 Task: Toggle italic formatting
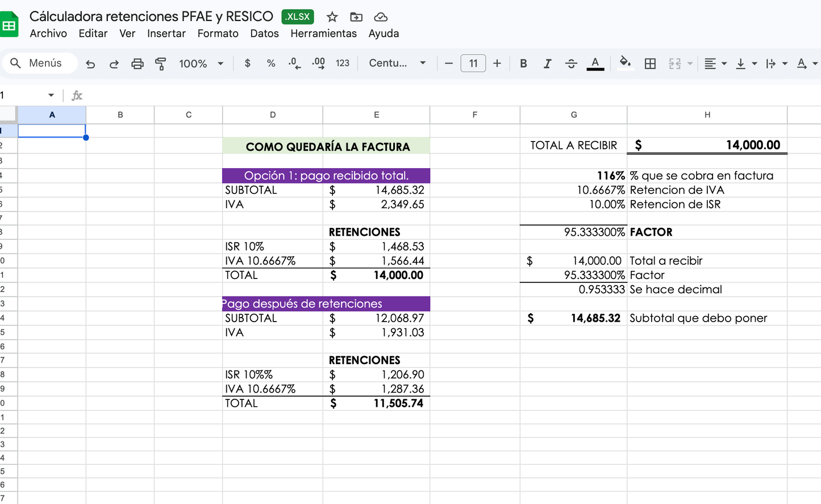click(x=547, y=64)
